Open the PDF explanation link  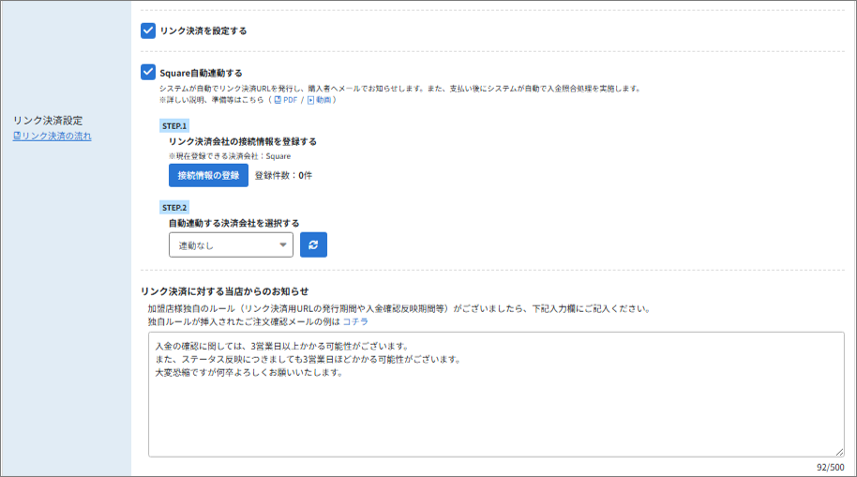pyautogui.click(x=290, y=100)
